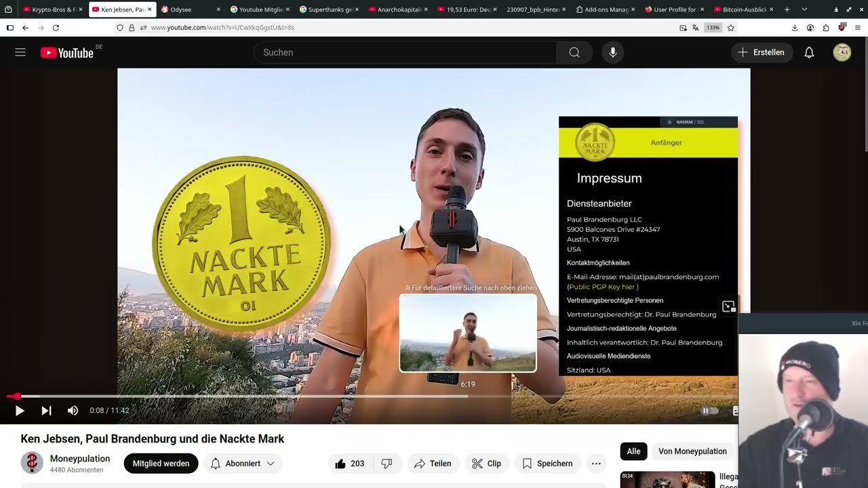Toggle the autoplay switch
Image resolution: width=868 pixels, height=488 pixels.
709,410
